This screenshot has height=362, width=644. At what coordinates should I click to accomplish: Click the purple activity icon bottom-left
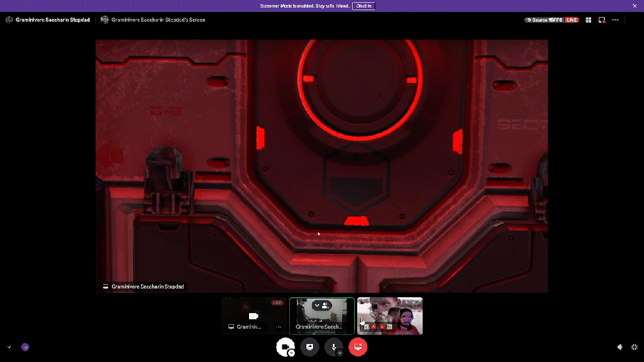click(x=25, y=347)
